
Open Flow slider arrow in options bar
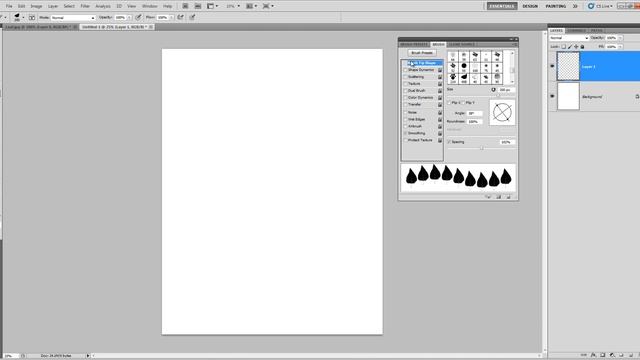(x=171, y=18)
